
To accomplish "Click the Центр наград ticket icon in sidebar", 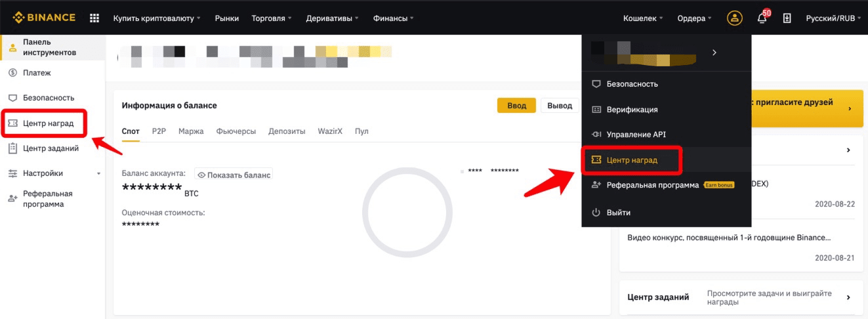I will pyautogui.click(x=12, y=123).
